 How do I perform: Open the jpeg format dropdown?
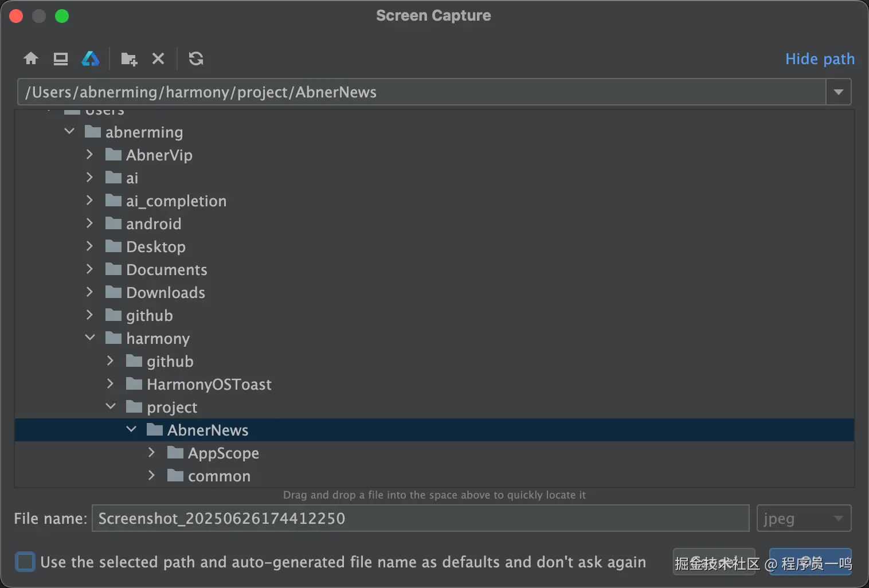point(804,518)
